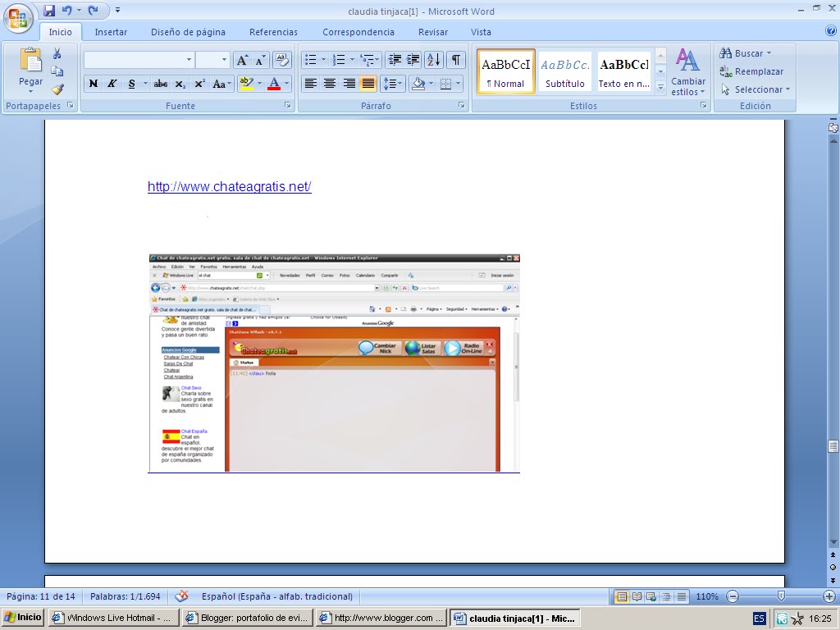The image size is (840, 630).
Task: Increase font size with grow font icon
Action: pos(242,60)
